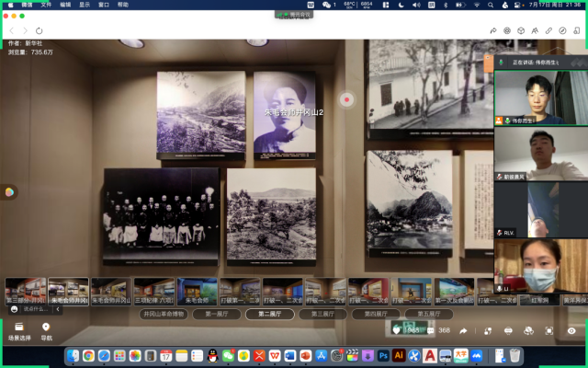Open QQ penguin in the Dock

pos(212,355)
